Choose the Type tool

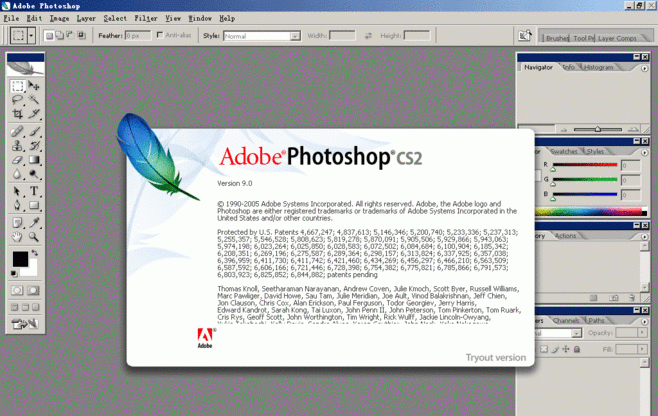(x=34, y=191)
